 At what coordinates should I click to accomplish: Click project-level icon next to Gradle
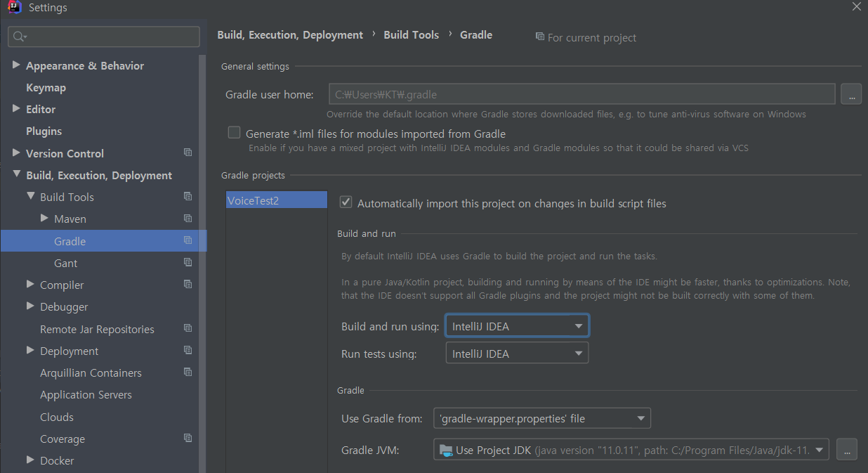188,240
